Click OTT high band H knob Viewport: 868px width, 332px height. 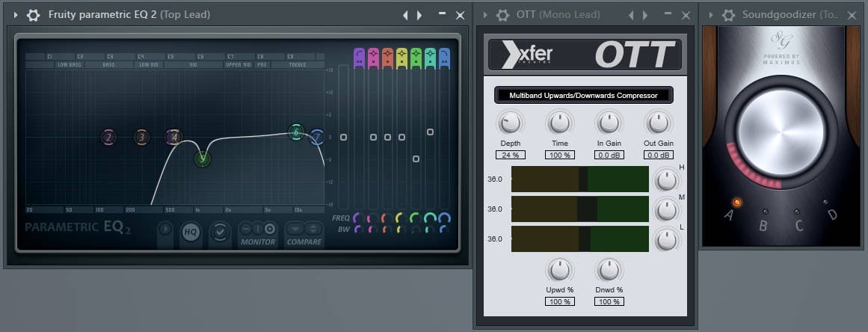coord(666,179)
